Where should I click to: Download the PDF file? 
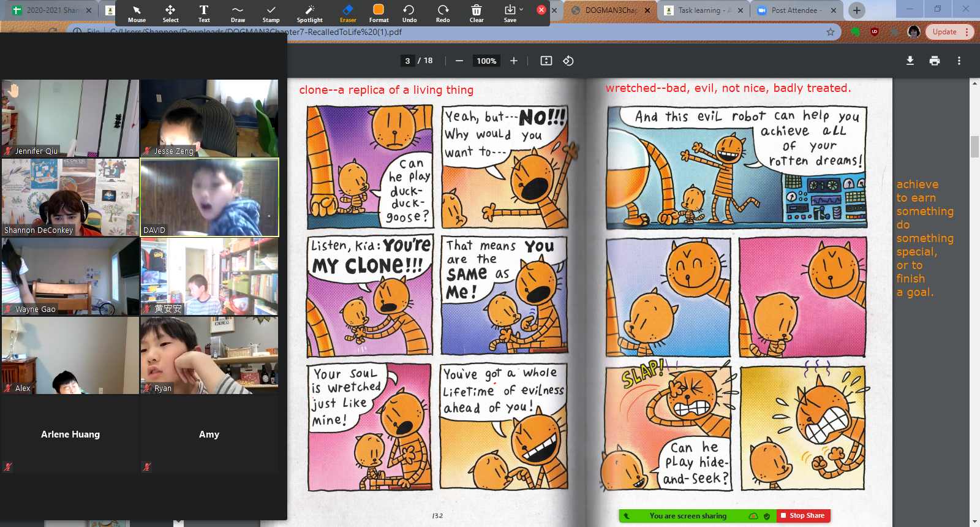click(910, 61)
